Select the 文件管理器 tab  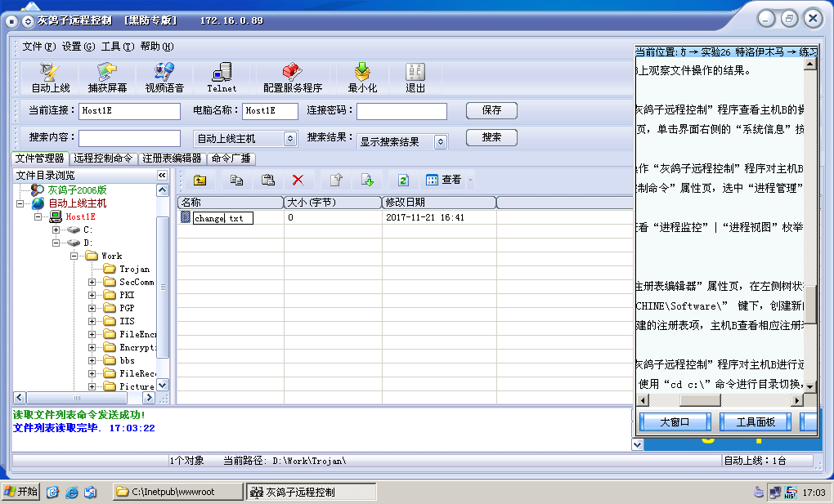pos(40,158)
